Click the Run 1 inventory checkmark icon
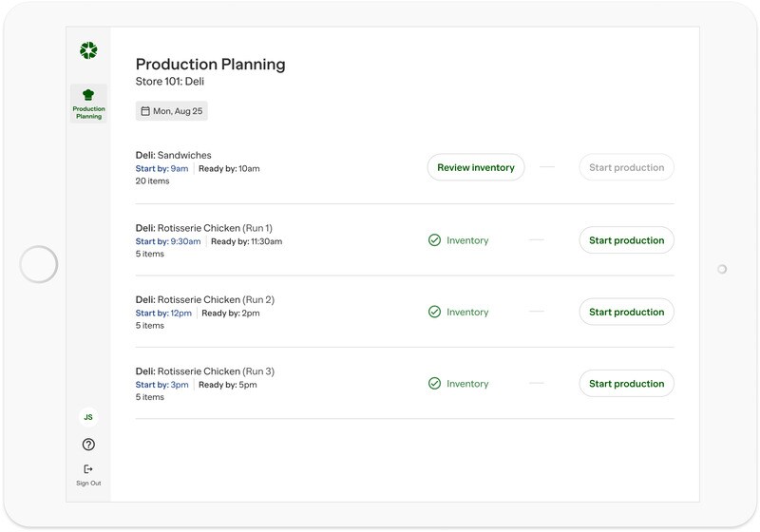 click(x=434, y=240)
